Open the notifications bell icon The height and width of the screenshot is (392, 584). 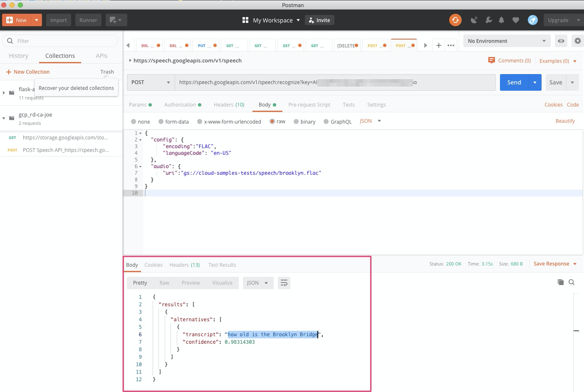502,20
